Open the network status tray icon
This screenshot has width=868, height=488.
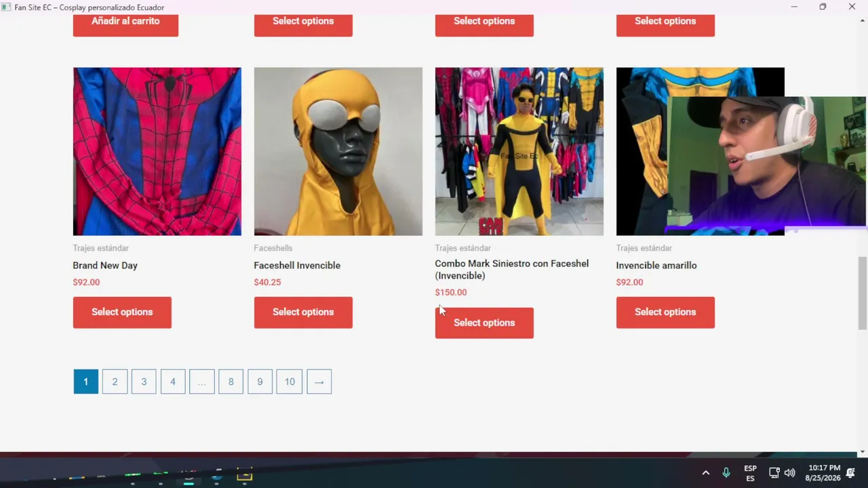pos(774,473)
